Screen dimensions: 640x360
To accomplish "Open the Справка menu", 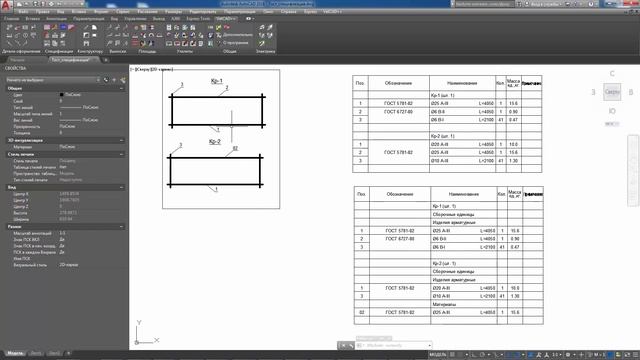I will (x=289, y=12).
